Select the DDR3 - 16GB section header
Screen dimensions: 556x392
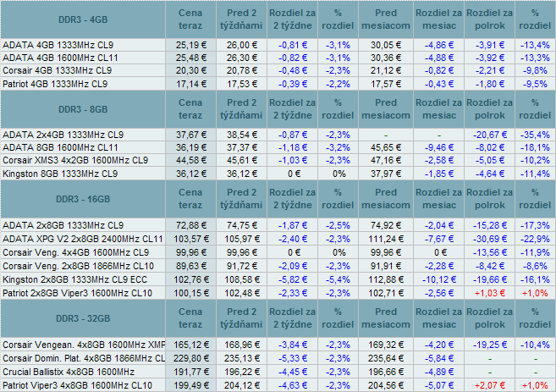[x=83, y=199]
